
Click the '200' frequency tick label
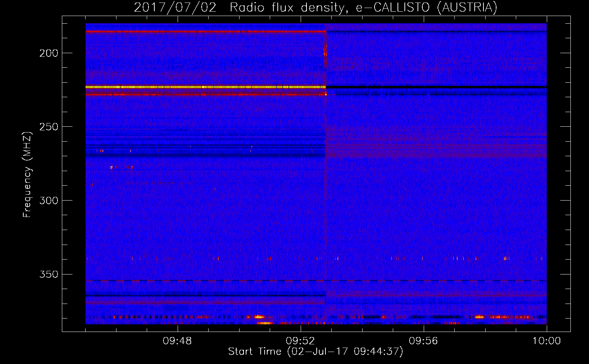pos(49,53)
